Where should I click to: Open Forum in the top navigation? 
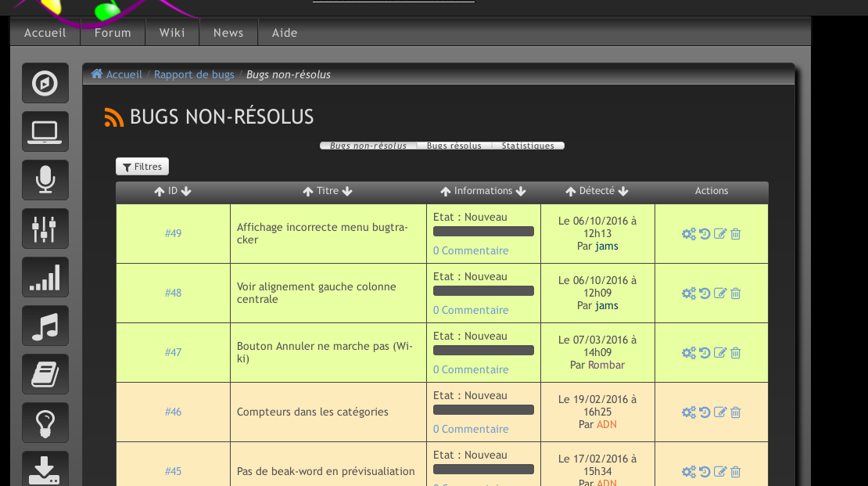(x=113, y=33)
